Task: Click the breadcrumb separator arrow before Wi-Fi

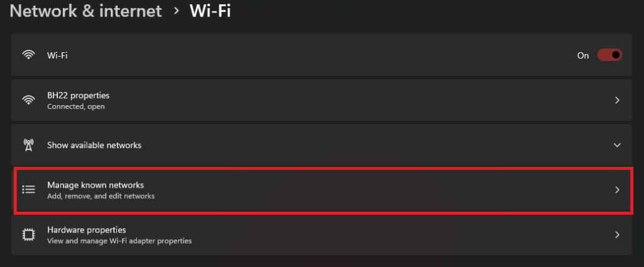Action: coord(176,11)
